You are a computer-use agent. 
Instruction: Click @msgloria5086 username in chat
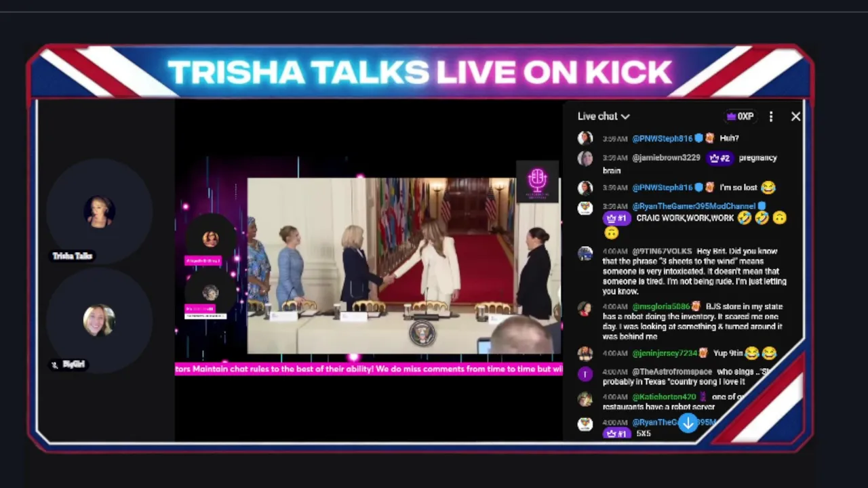tap(660, 307)
